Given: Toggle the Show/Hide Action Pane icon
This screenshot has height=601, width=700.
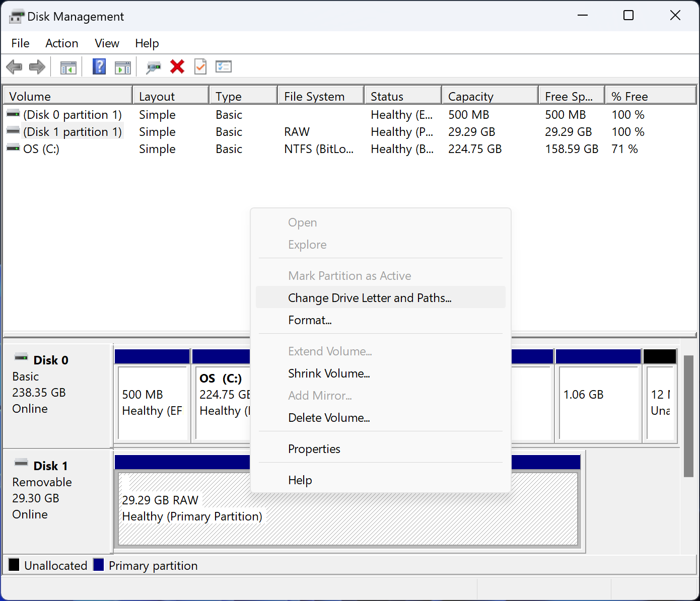Looking at the screenshot, I should coord(123,66).
